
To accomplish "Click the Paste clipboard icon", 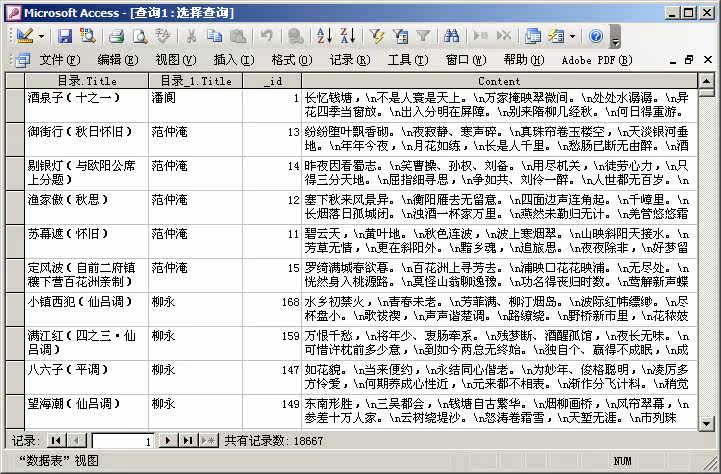I will click(238, 36).
